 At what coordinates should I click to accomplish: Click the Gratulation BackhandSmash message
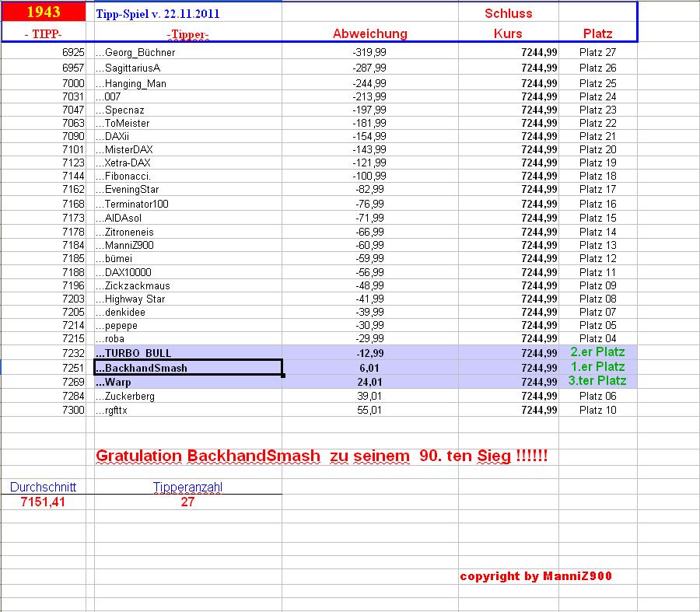pos(321,456)
